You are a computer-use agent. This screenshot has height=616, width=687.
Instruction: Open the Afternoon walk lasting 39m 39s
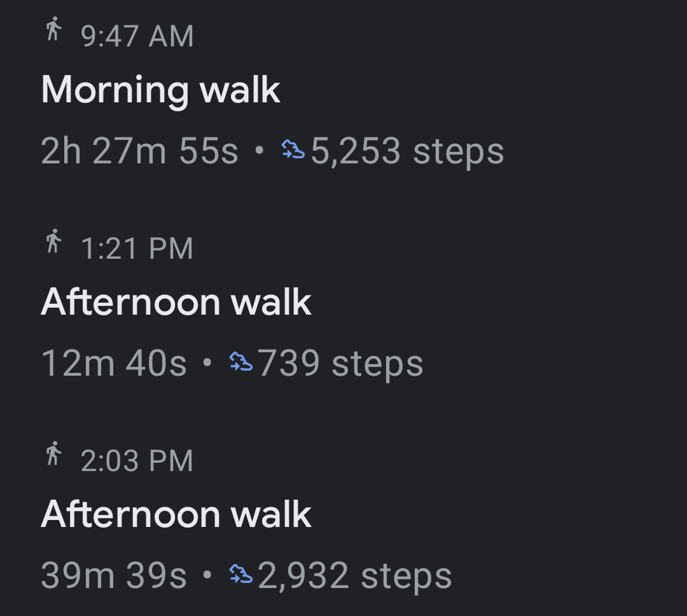pyautogui.click(x=176, y=514)
